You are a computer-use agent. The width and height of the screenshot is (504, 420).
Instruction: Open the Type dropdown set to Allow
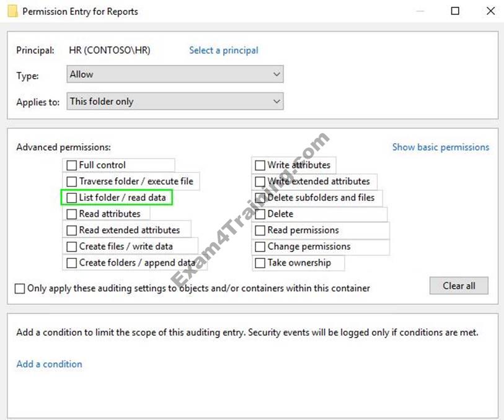(x=175, y=74)
